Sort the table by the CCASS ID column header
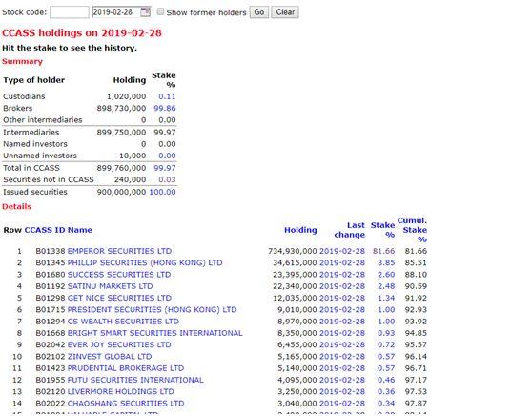Screen dimensions: 532x416 point(45,230)
